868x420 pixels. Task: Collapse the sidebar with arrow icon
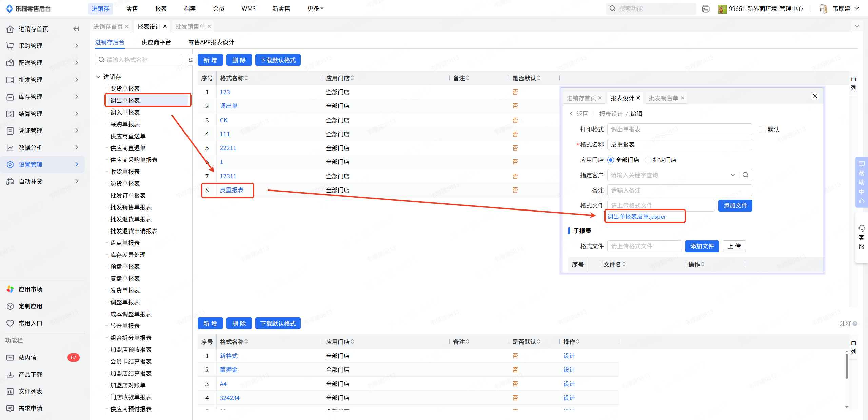coord(76,29)
